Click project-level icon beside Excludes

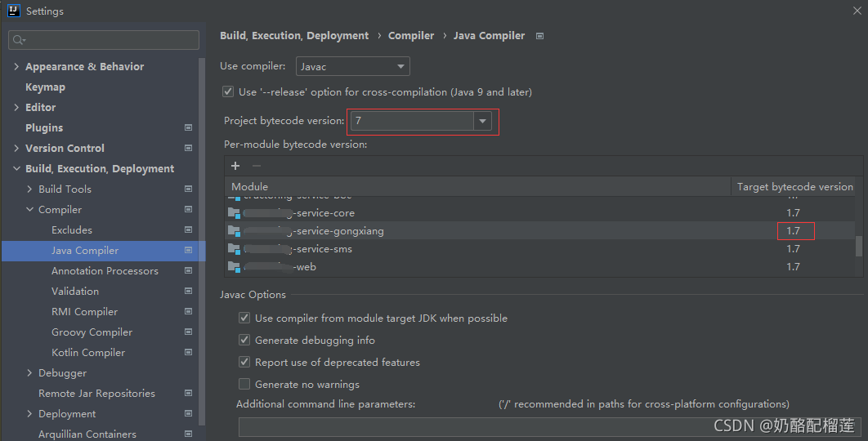pos(188,229)
